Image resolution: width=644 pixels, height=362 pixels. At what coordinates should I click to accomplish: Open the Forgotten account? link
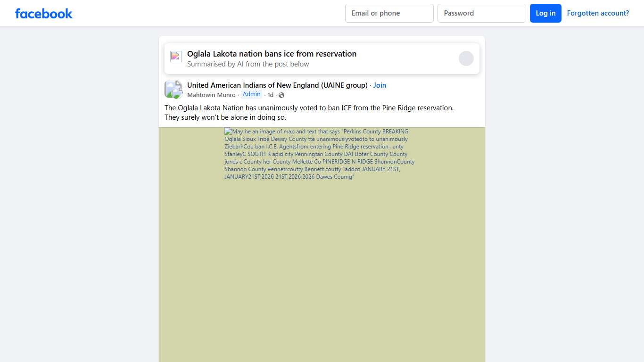[598, 13]
